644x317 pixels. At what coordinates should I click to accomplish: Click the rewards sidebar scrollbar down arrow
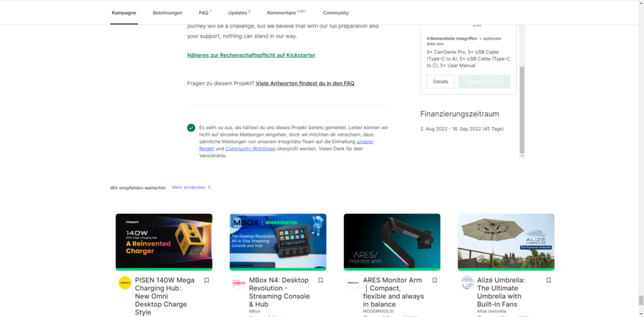click(x=522, y=156)
